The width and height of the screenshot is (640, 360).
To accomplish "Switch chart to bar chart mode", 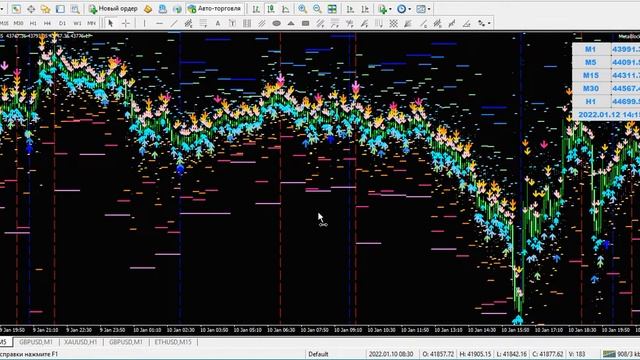I will point(256,9).
